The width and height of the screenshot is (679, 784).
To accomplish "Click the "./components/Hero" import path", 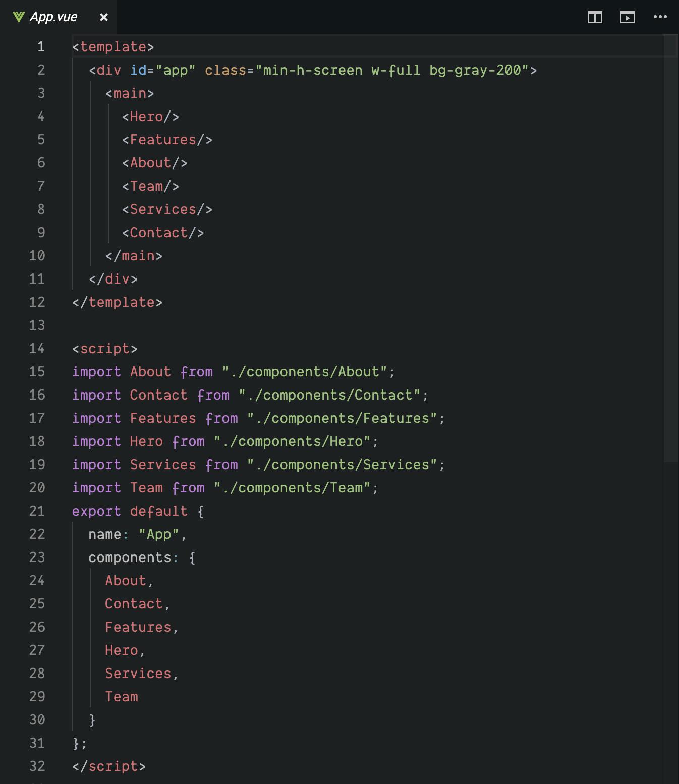I will pyautogui.click(x=293, y=441).
